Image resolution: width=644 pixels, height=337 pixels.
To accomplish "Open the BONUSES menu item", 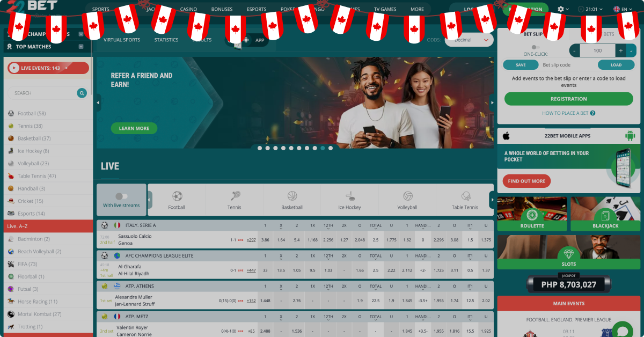I will click(x=222, y=9).
